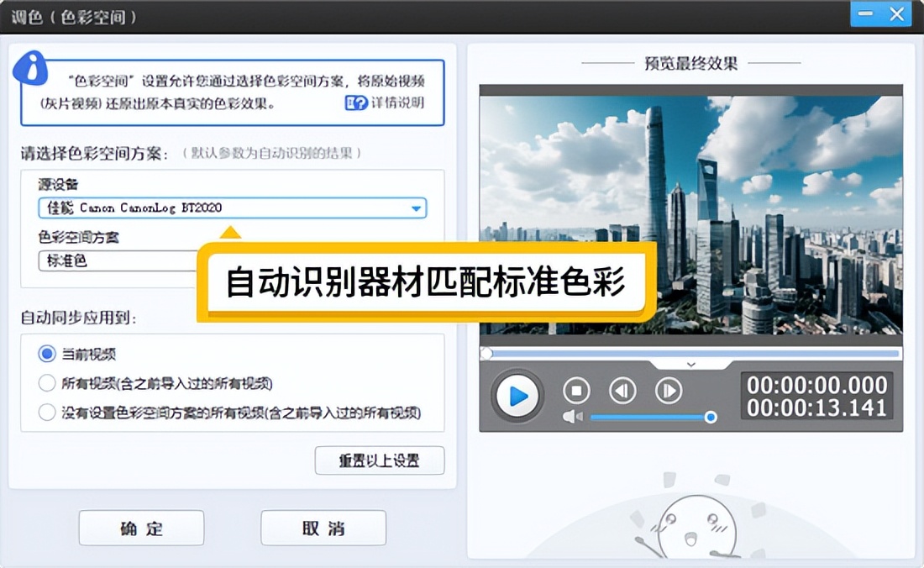Click the 重置以上设置 button
Image resolution: width=924 pixels, height=568 pixels.
click(379, 460)
